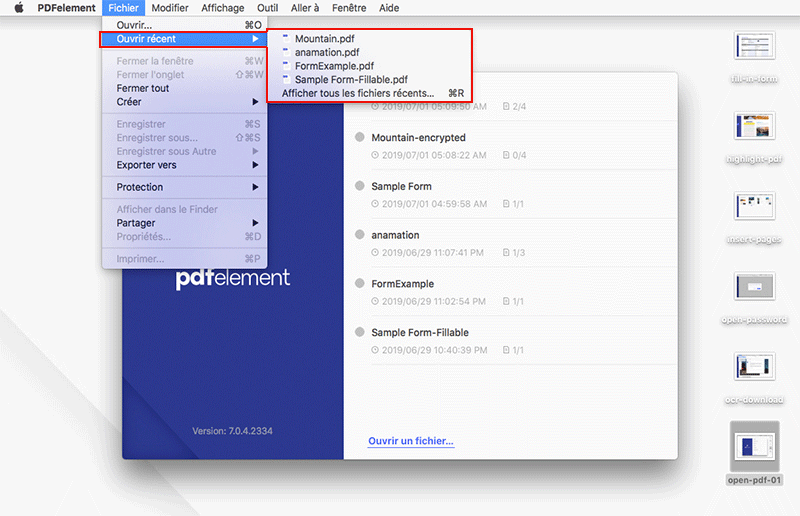Open the Outil menu
Viewport: 800px width, 516px height.
tap(267, 8)
